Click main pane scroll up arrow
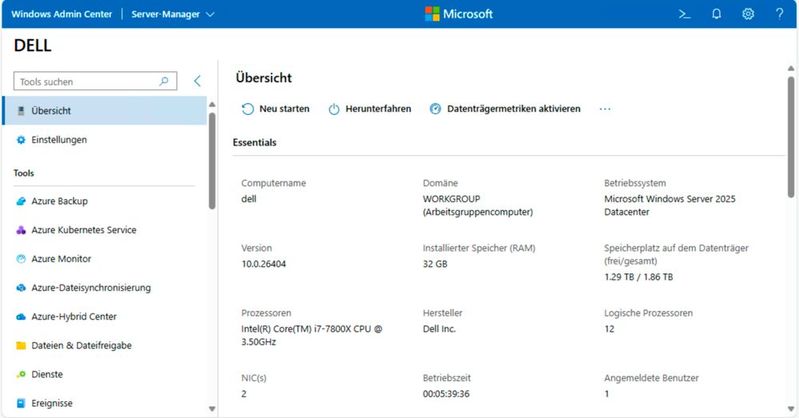 [791, 68]
